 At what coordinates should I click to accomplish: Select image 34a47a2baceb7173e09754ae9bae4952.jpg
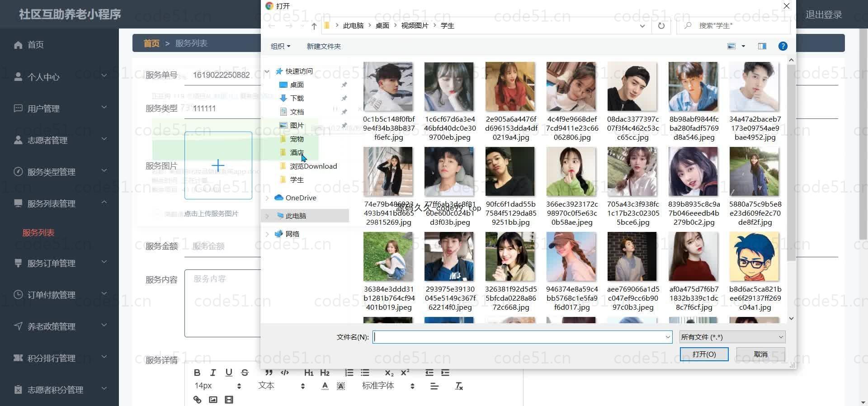(x=755, y=102)
